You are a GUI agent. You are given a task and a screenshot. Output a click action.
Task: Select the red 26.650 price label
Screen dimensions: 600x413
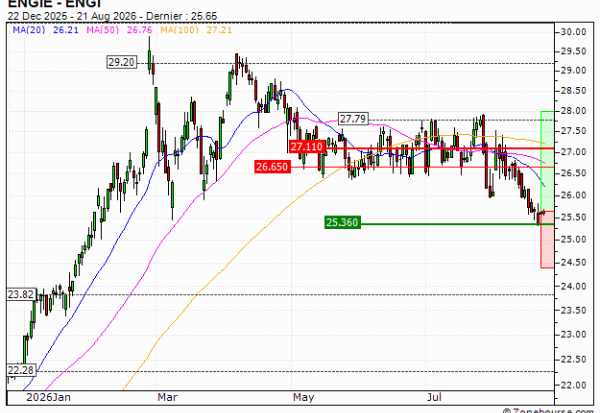[272, 167]
